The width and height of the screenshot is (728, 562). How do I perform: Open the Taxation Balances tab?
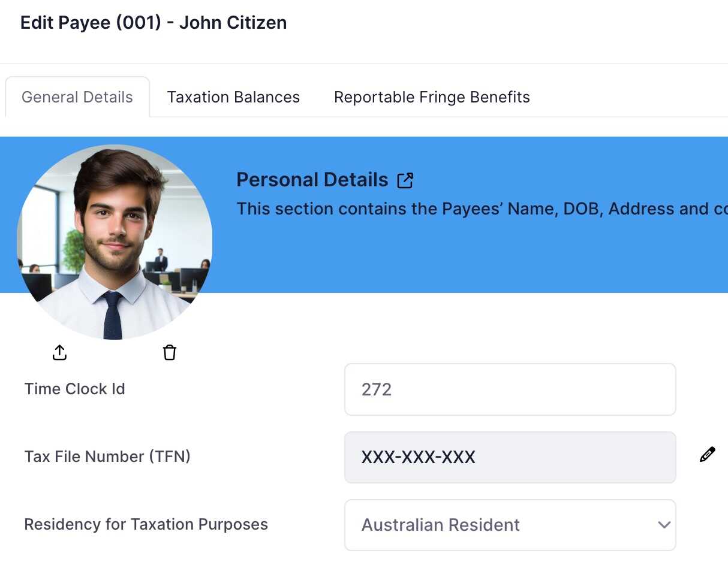coord(233,97)
